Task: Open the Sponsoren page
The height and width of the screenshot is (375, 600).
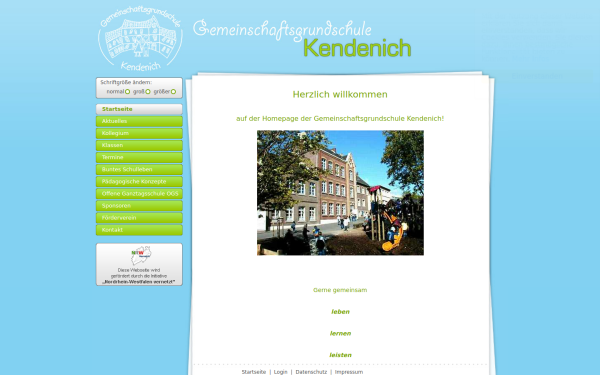Action: point(139,206)
